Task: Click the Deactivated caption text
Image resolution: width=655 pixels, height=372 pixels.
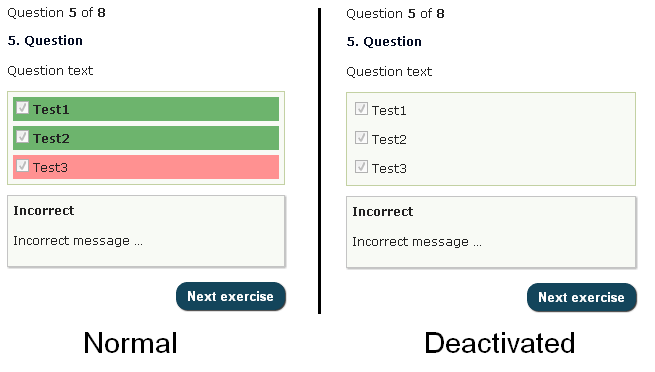Action: 500,343
